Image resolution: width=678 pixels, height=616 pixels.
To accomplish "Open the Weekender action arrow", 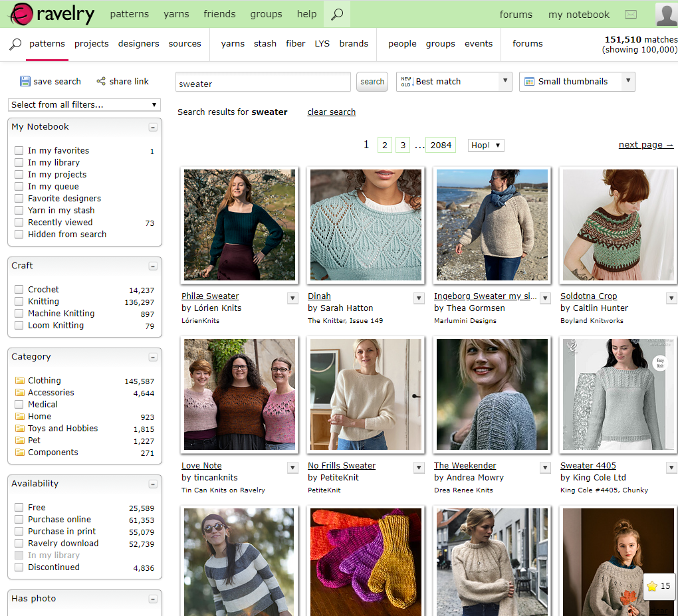I will (545, 467).
